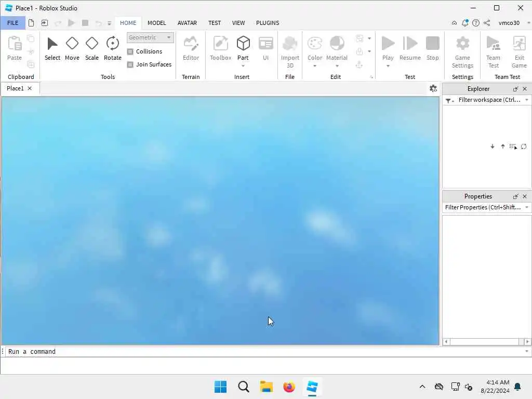Undock the Explorer panel
Screen dimensions: 532x399
[x=515, y=89]
